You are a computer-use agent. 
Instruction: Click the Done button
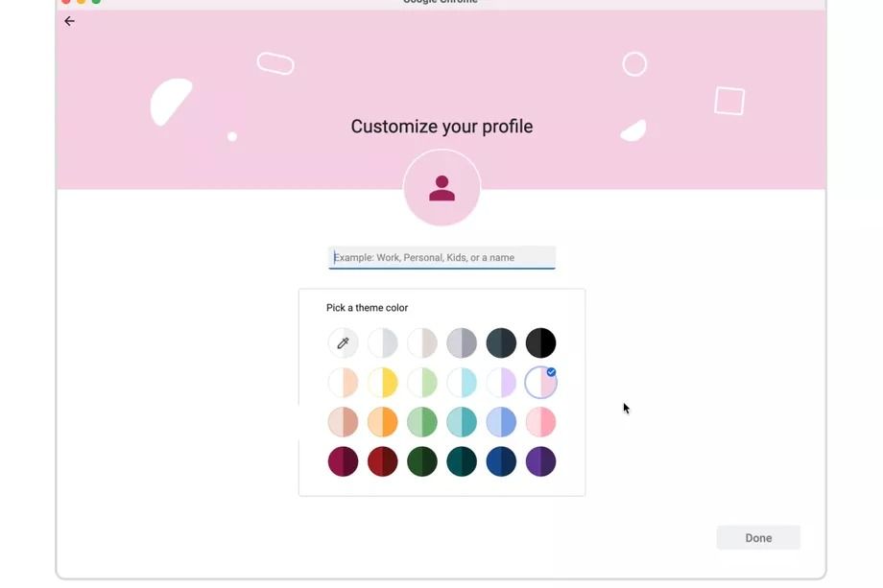pyautogui.click(x=758, y=537)
